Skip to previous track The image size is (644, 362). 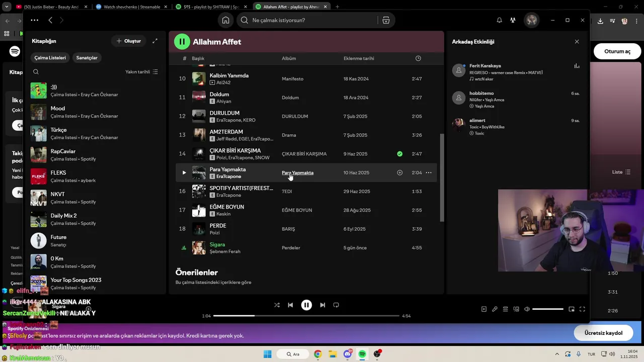pos(290,305)
